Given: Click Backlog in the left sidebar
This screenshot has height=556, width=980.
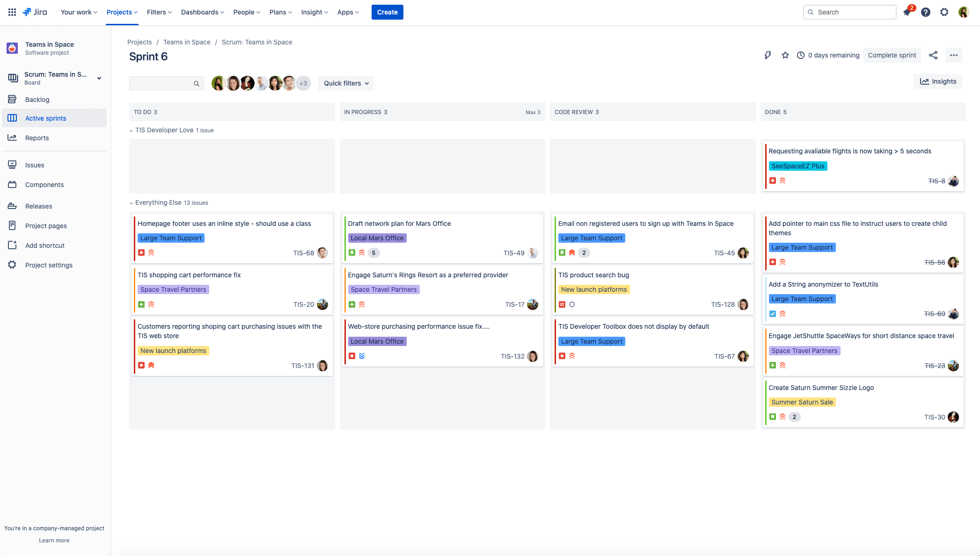Looking at the screenshot, I should click(37, 99).
